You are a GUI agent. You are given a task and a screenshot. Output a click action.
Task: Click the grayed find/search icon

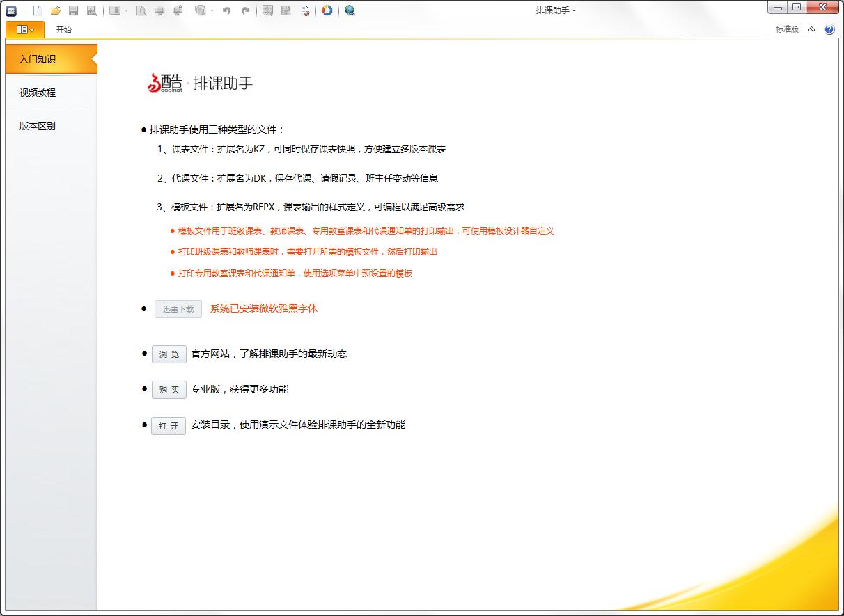pyautogui.click(x=201, y=10)
